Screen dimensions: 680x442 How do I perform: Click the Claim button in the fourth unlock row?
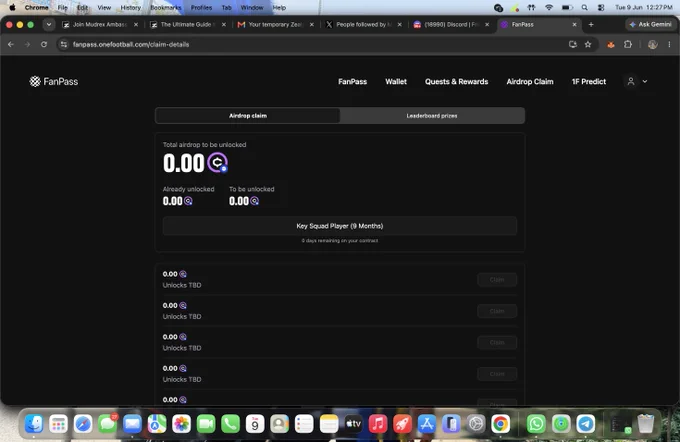click(x=497, y=374)
